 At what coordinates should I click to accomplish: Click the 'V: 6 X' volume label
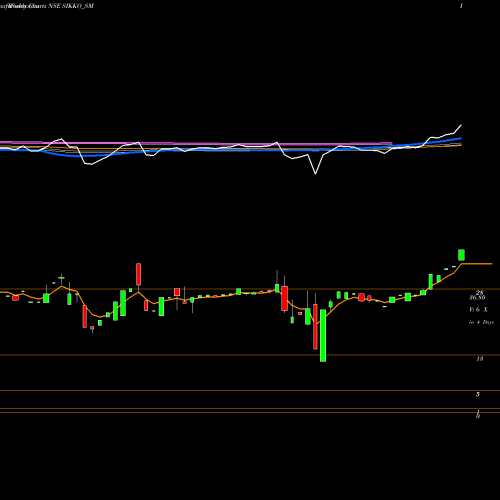(x=478, y=310)
